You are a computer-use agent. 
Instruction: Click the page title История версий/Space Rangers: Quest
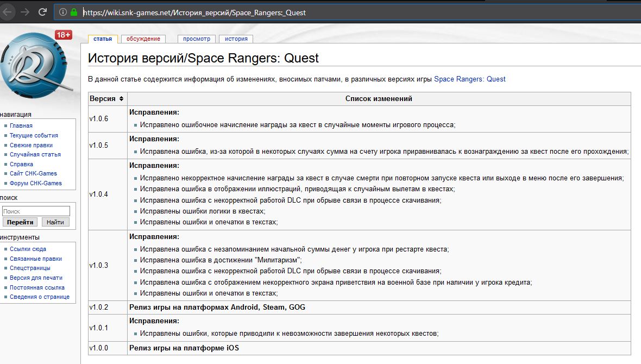(203, 58)
